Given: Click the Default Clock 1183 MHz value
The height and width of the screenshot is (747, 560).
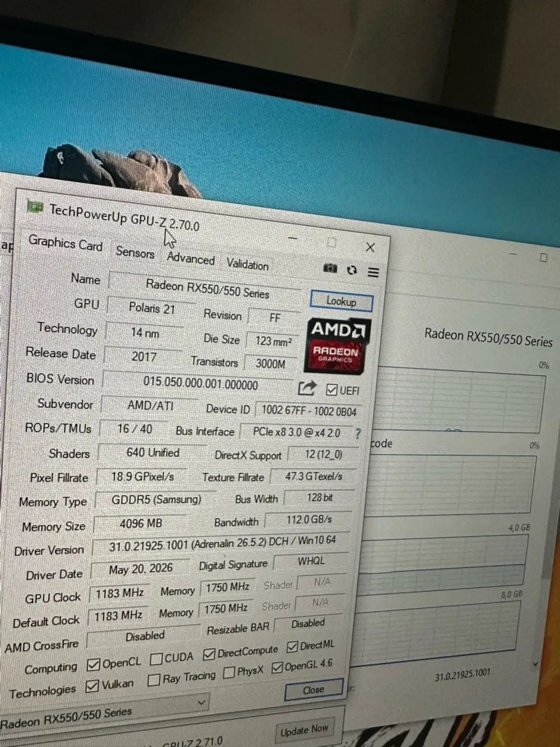Looking at the screenshot, I should pyautogui.click(x=118, y=615).
